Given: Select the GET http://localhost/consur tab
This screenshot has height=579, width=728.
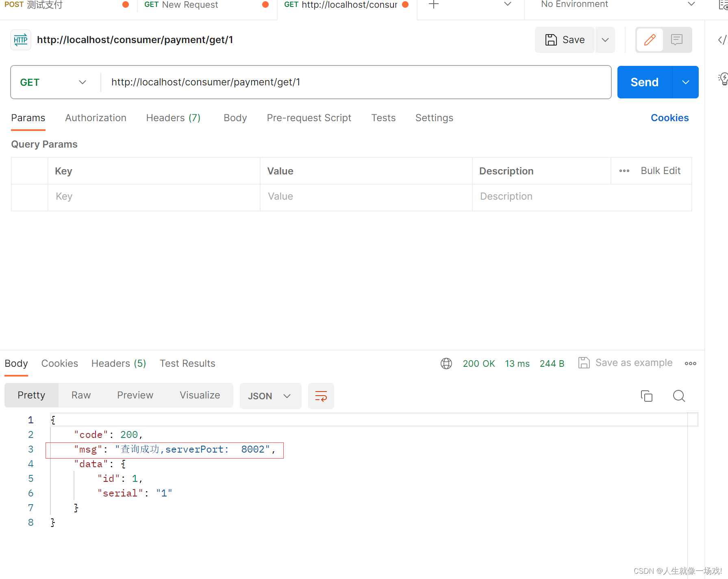Looking at the screenshot, I should 347,6.
